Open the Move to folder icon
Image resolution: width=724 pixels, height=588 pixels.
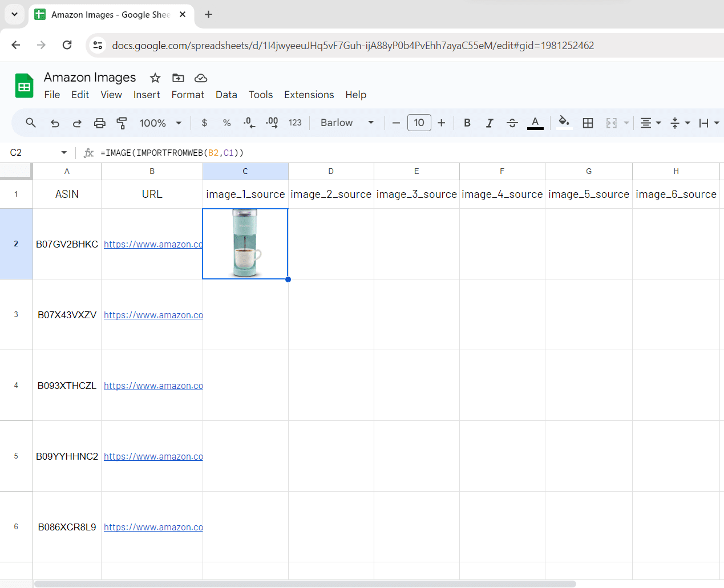[x=178, y=78]
